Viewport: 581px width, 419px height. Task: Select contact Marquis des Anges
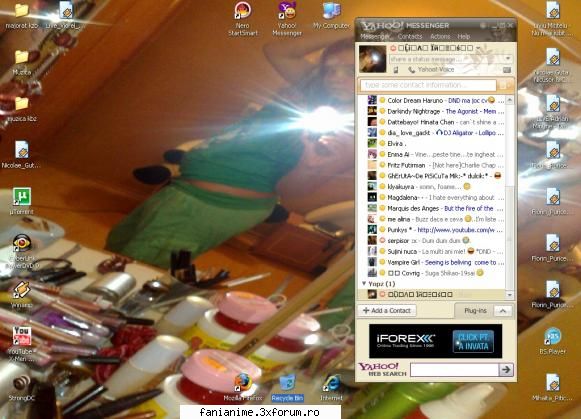(x=432, y=208)
